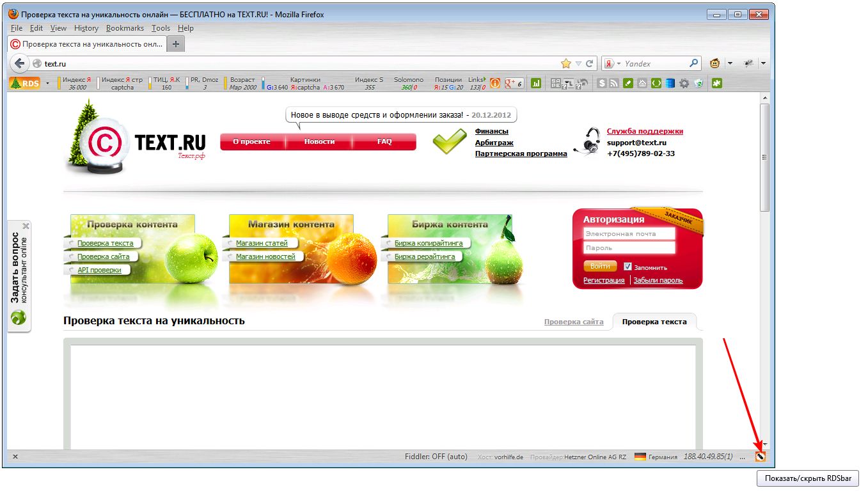Open the View menu
The height and width of the screenshot is (495, 868).
point(58,28)
